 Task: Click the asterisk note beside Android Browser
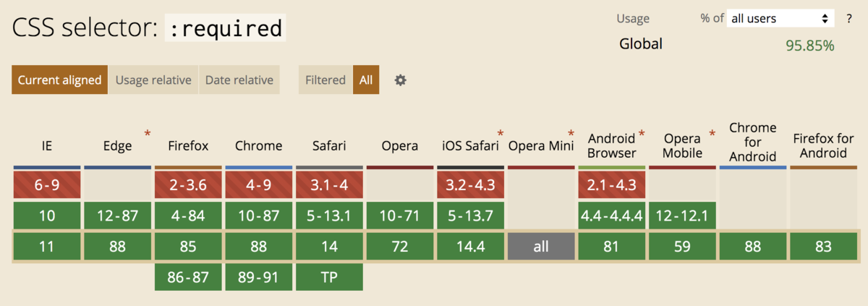pyautogui.click(x=641, y=134)
